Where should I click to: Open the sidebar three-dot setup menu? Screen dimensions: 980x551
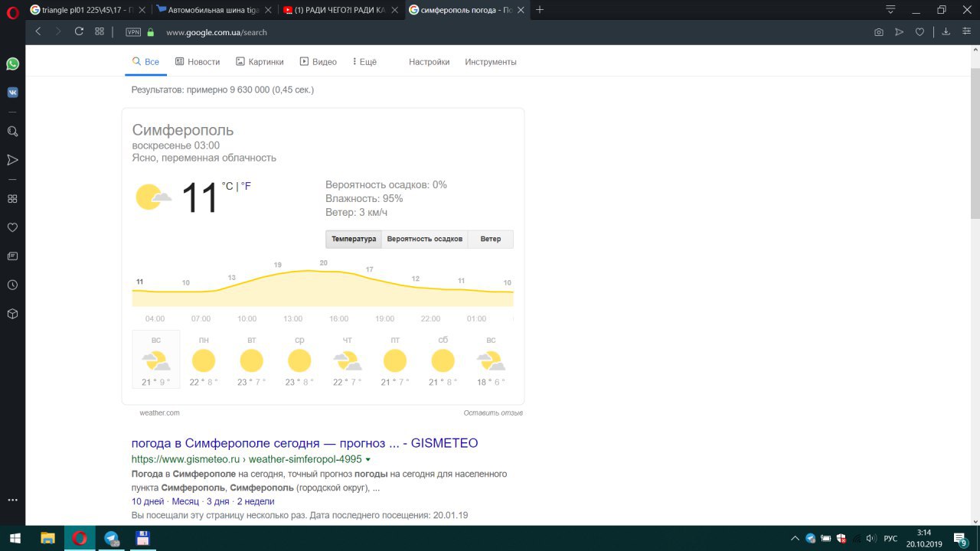pyautogui.click(x=12, y=500)
